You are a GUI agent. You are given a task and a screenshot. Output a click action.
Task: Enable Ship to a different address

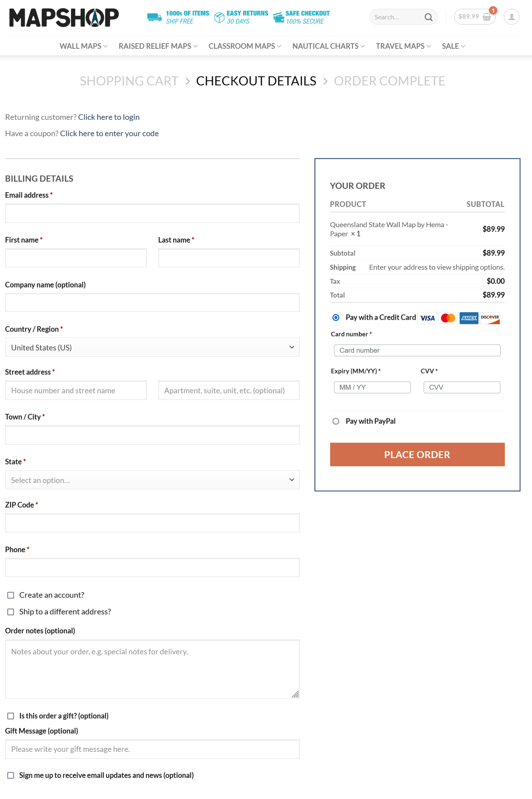click(x=11, y=612)
